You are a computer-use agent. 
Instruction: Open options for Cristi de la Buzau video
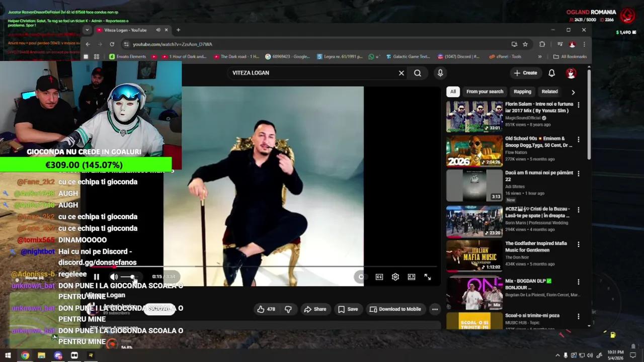(578, 210)
